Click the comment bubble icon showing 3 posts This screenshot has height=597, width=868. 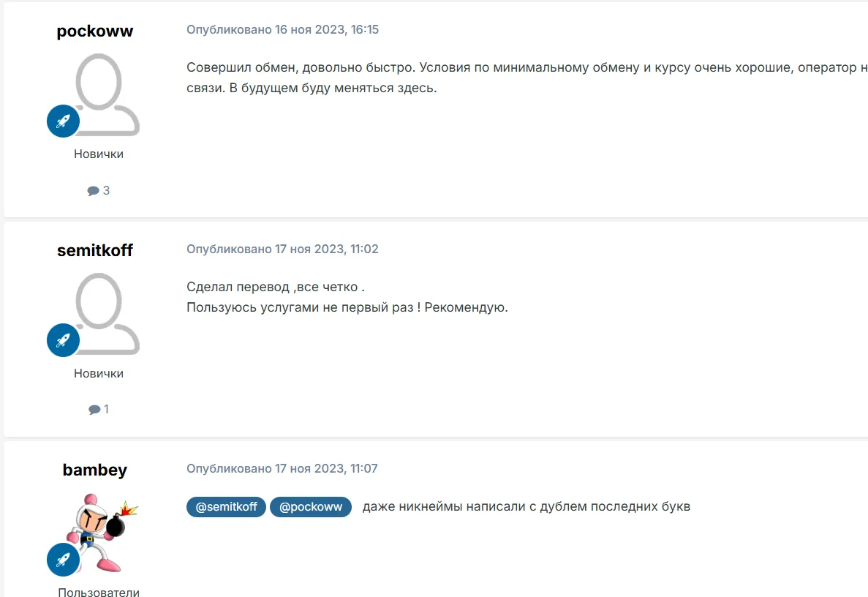click(x=93, y=191)
